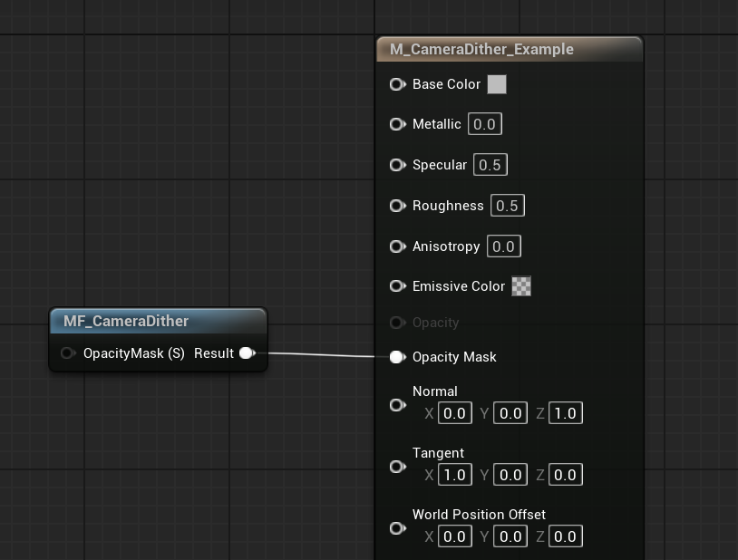Open the Emissive Color checkered swatch

pos(521,286)
